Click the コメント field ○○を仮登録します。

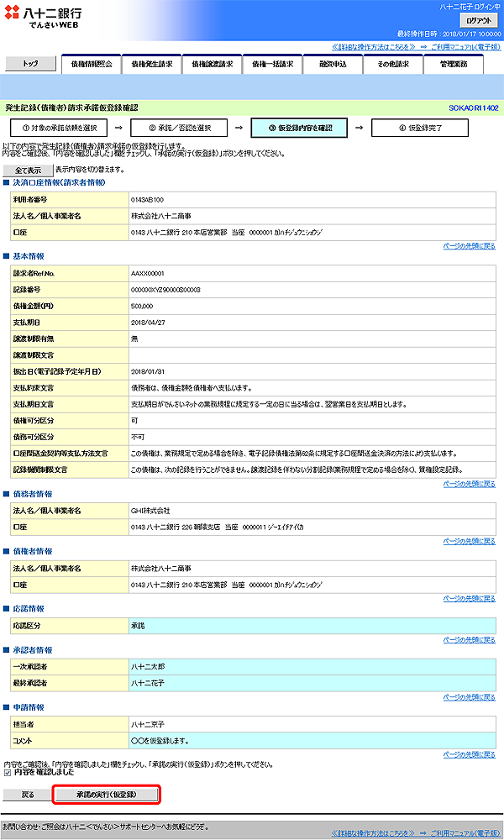312,741
